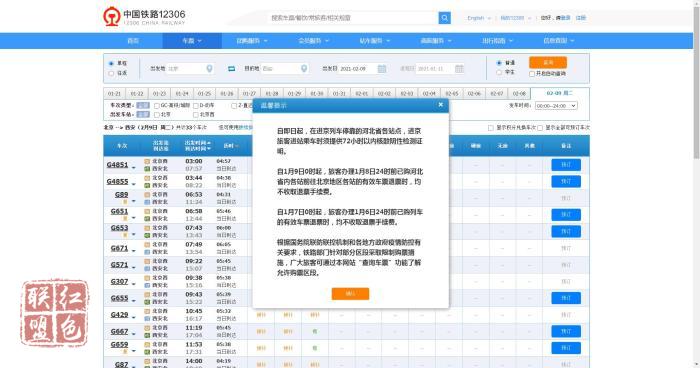This screenshot has width=700, height=368.
Task: Click the orange confirm button in dialog
Action: pos(350,293)
